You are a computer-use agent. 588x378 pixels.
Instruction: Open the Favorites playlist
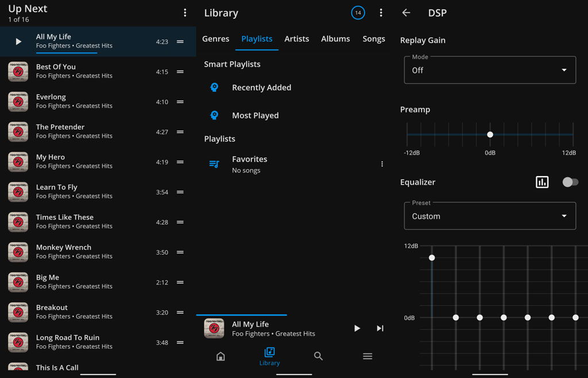(x=294, y=164)
